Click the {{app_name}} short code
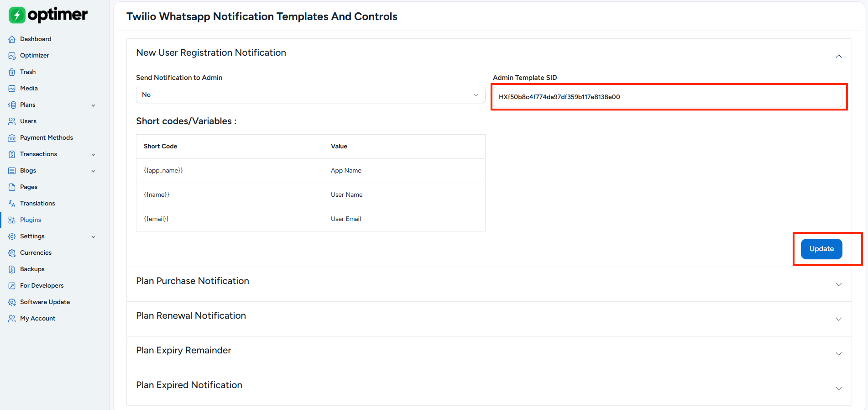The height and width of the screenshot is (410, 868). coord(163,170)
